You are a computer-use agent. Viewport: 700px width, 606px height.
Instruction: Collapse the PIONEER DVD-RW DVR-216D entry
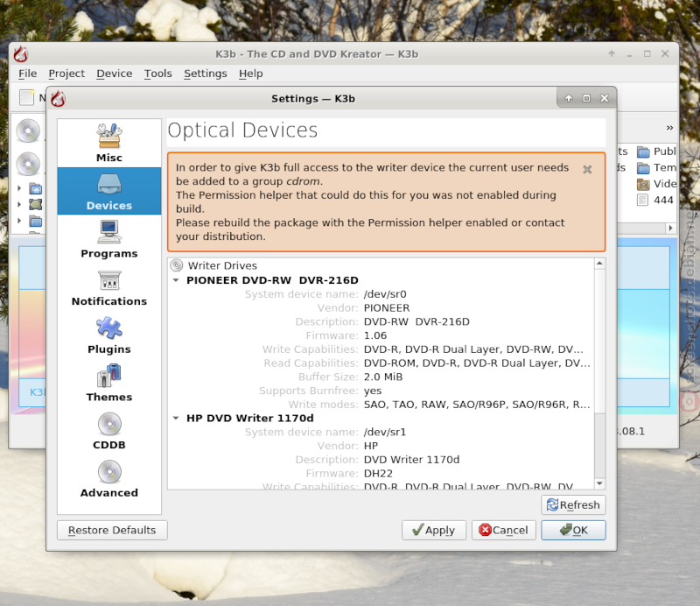pos(176,280)
